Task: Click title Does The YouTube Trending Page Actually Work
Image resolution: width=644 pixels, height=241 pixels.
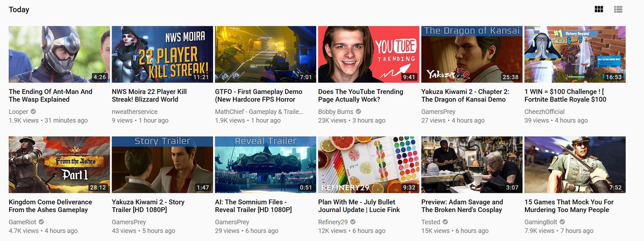Action: pyautogui.click(x=360, y=96)
